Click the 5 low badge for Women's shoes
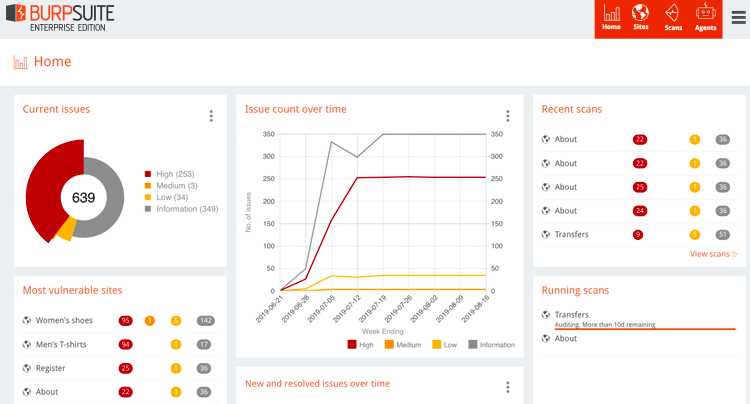Viewport: 750px width, 404px height. [x=176, y=320]
